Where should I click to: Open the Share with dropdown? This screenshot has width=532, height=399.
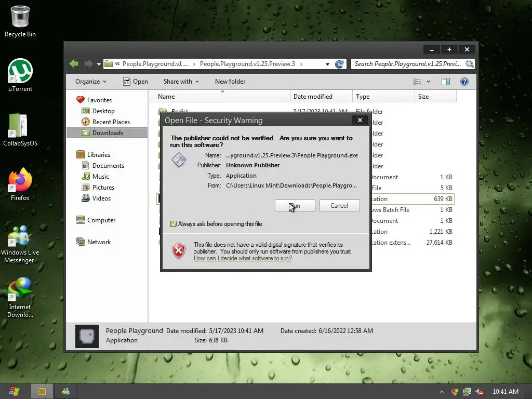point(181,82)
